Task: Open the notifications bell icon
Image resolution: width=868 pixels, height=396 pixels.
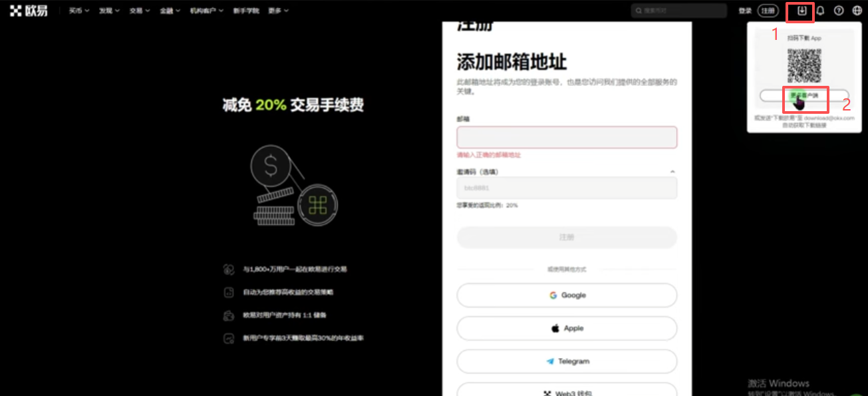Action: pyautogui.click(x=820, y=11)
